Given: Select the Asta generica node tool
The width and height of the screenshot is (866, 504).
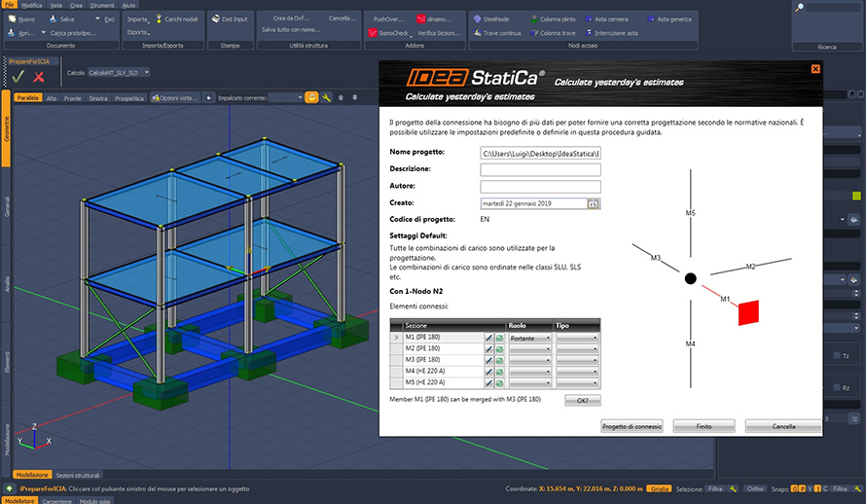Looking at the screenshot, I should pos(651,18).
